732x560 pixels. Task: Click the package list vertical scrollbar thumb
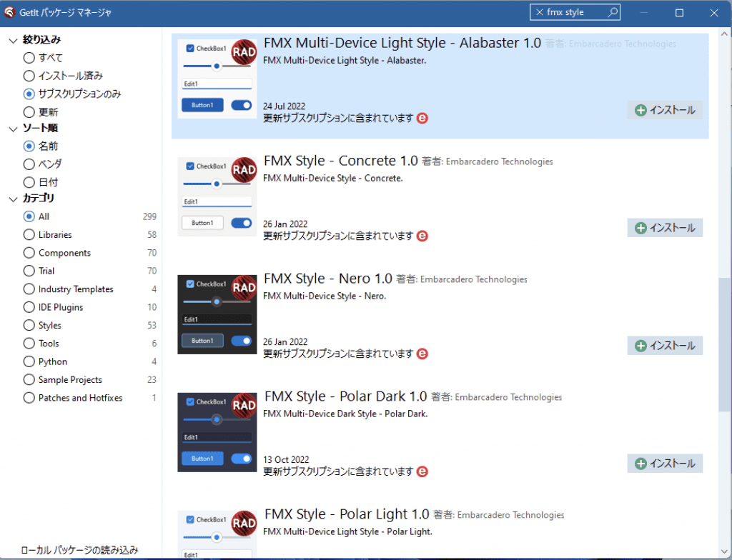[x=724, y=344]
